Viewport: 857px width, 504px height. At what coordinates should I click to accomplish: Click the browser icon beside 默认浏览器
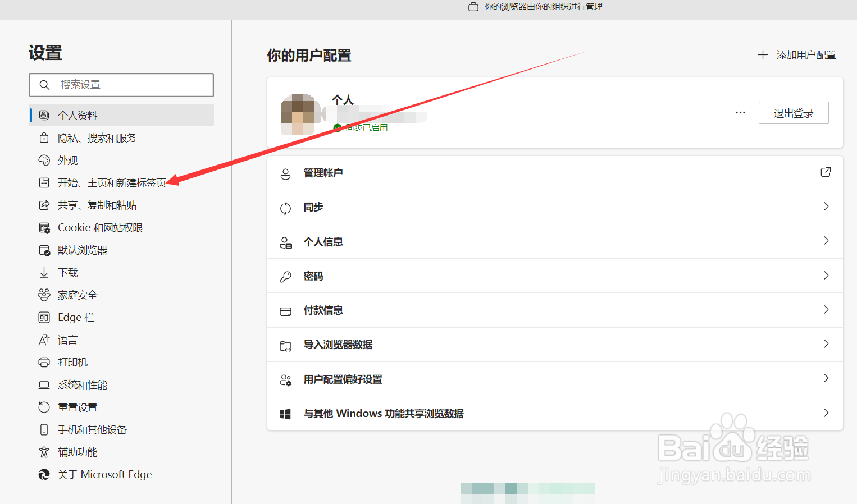click(x=44, y=250)
